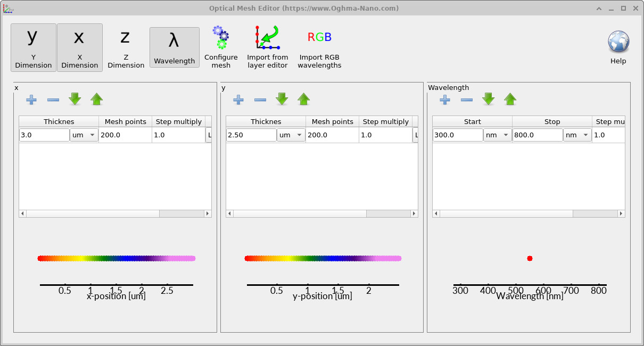Viewport: 644px width, 346px height.
Task: Click Step multiply header in x table
Action: pos(179,122)
